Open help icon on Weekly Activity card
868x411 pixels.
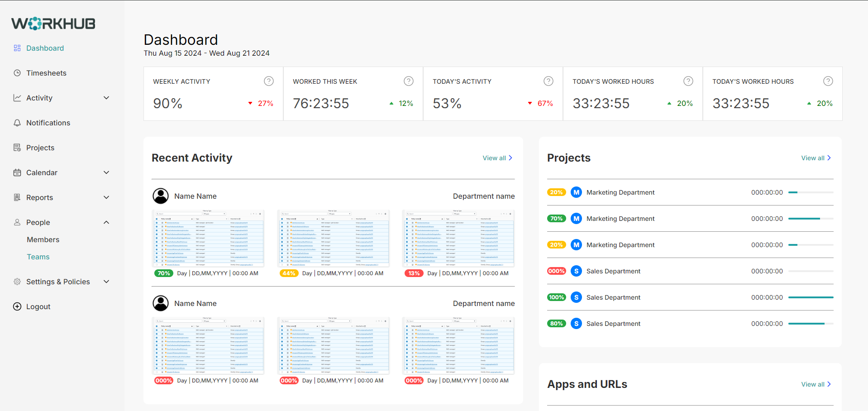point(269,81)
